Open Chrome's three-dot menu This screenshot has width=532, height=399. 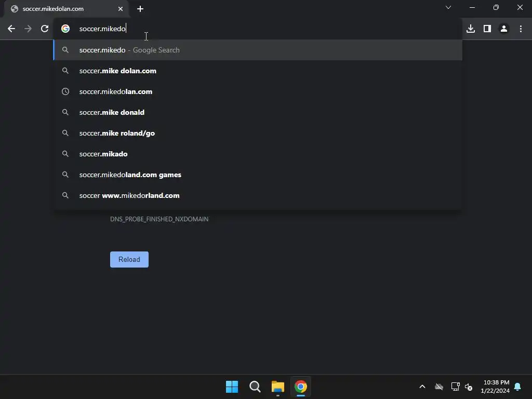[x=521, y=29]
